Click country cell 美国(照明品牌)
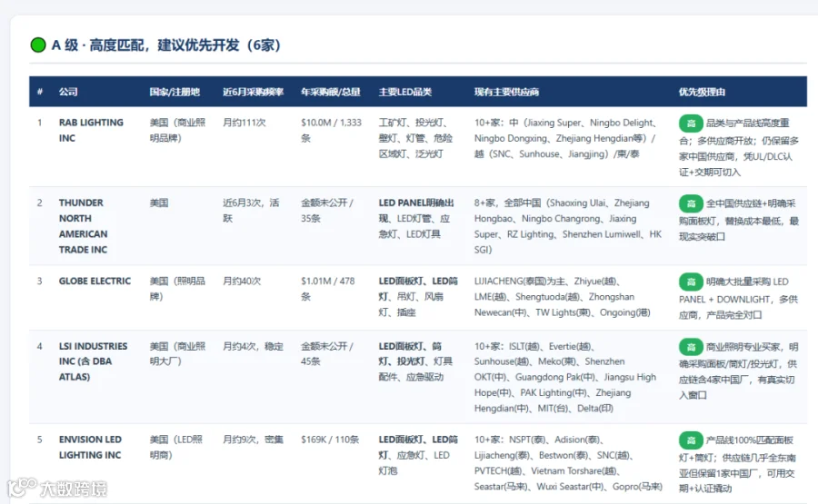 point(177,289)
